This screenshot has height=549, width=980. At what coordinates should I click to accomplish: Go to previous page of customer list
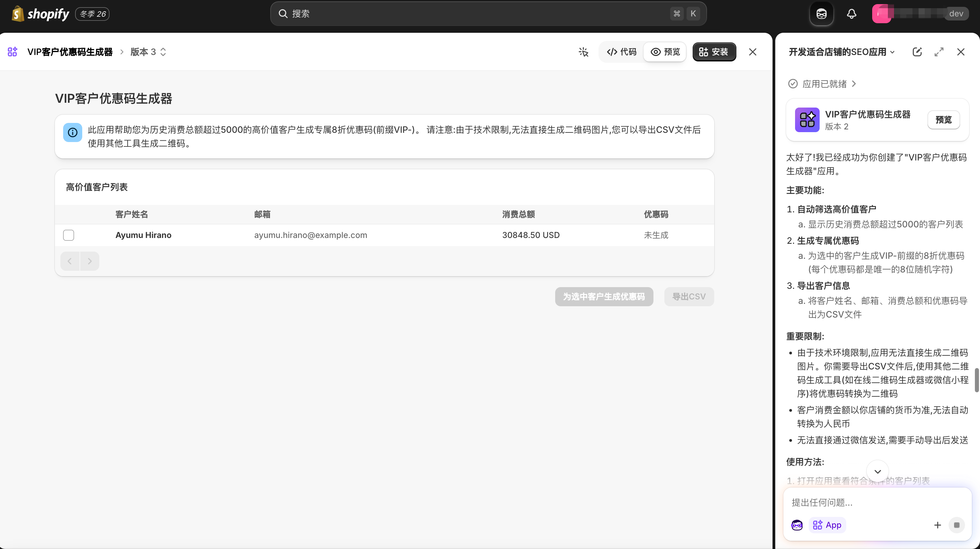tap(70, 261)
